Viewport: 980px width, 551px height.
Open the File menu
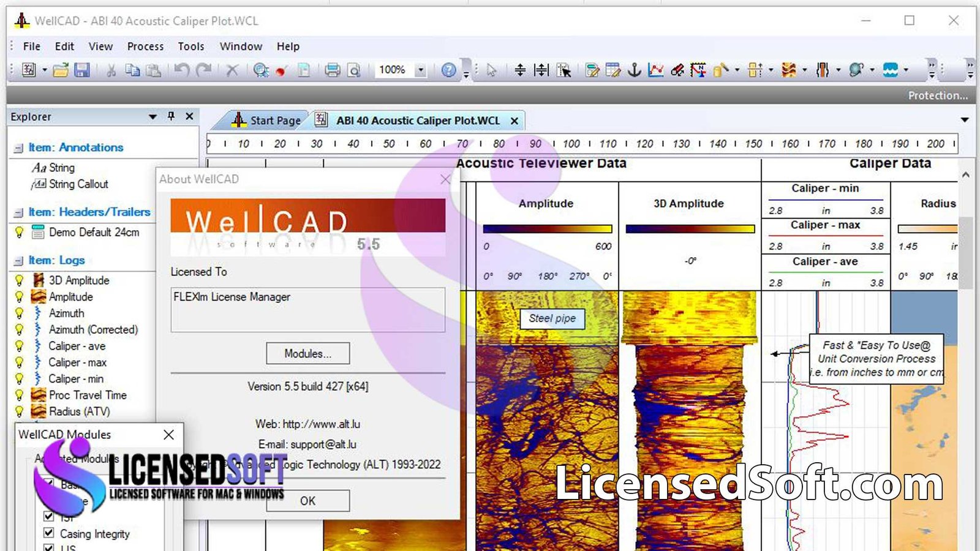point(32,47)
